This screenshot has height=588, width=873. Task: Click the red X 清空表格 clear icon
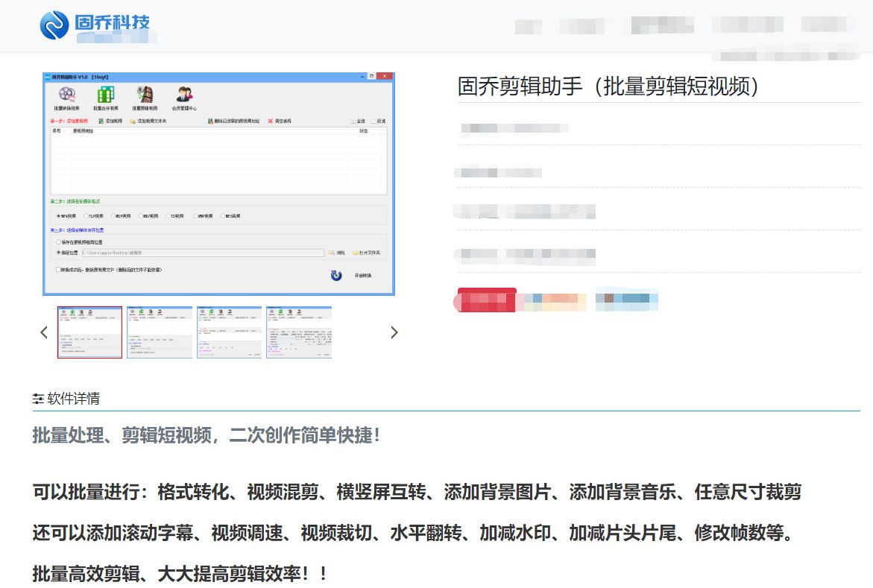click(270, 121)
